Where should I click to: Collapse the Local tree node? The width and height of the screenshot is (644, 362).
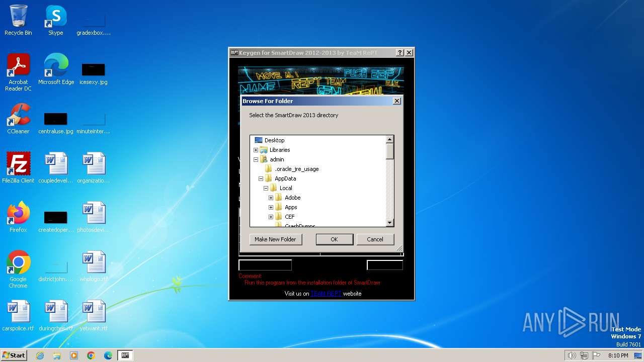[266, 188]
